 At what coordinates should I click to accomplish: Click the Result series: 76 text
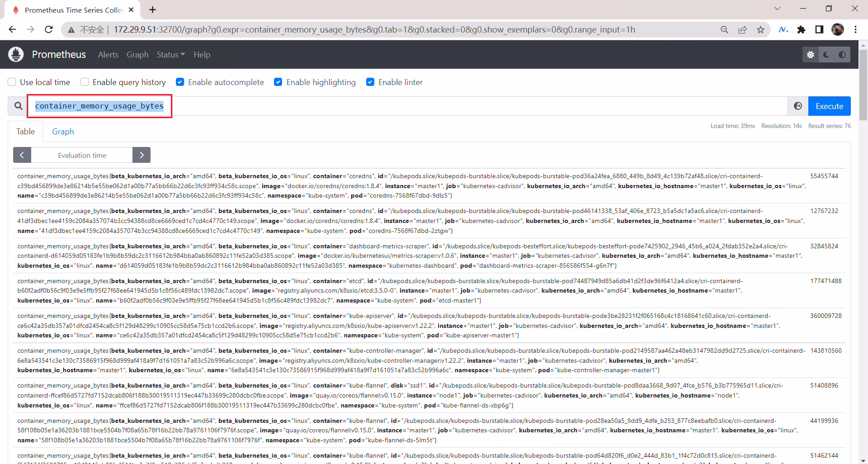coord(830,126)
